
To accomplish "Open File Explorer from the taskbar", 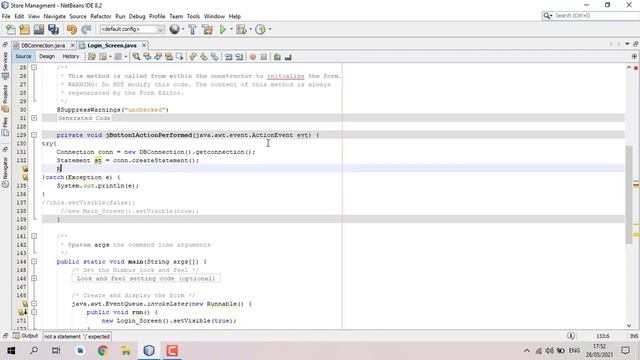I will pos(126,351).
